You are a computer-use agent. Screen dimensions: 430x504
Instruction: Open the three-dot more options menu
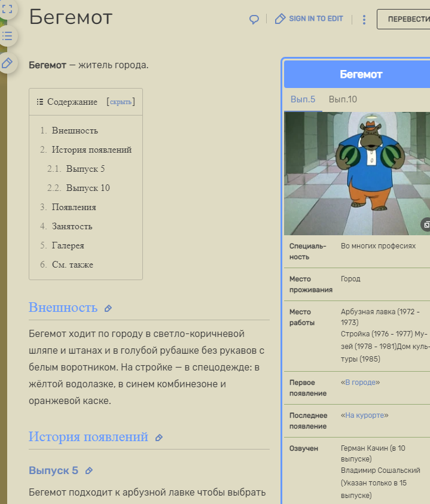coord(364,20)
